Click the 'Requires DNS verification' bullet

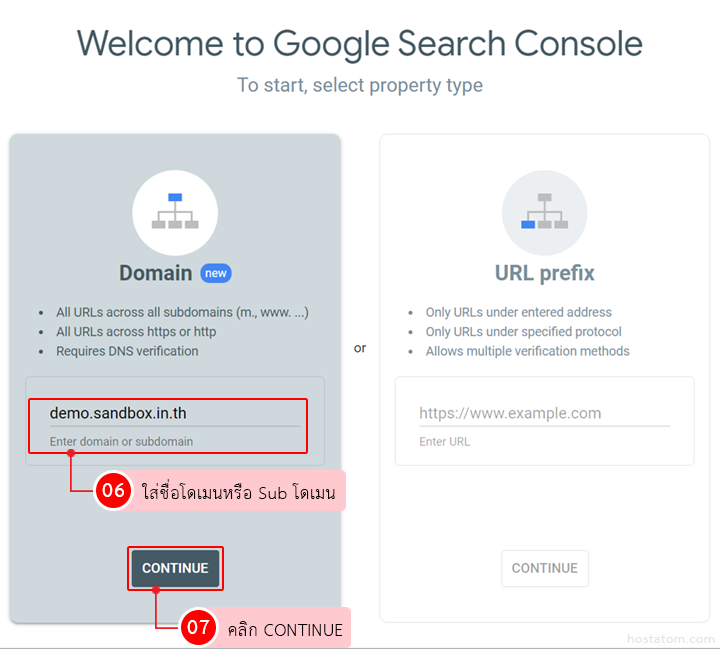pos(127,351)
